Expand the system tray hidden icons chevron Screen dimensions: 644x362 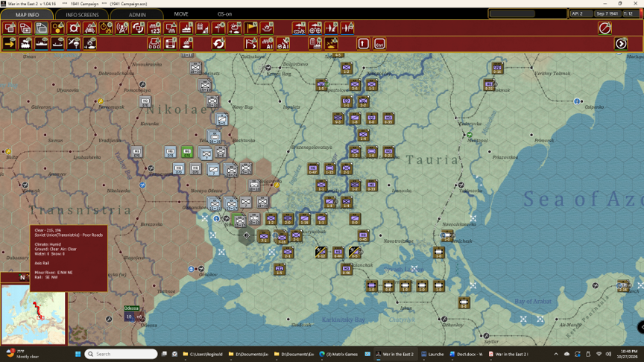coord(556,354)
